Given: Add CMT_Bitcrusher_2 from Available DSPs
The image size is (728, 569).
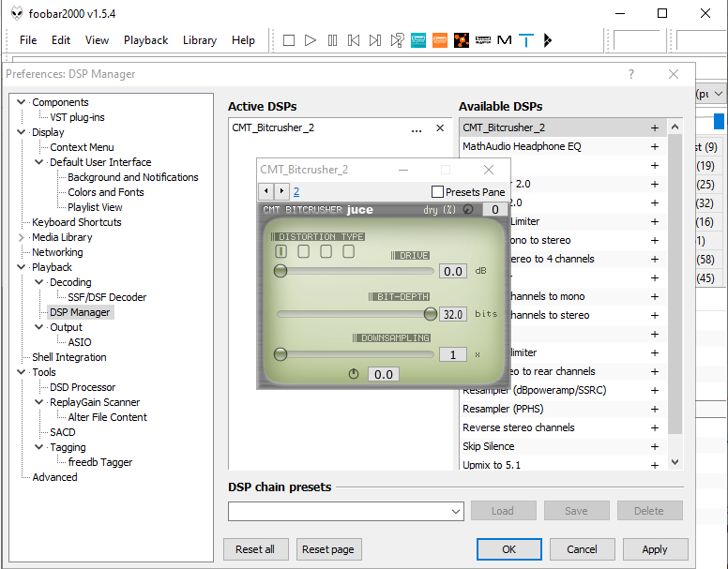Looking at the screenshot, I should pyautogui.click(x=655, y=128).
